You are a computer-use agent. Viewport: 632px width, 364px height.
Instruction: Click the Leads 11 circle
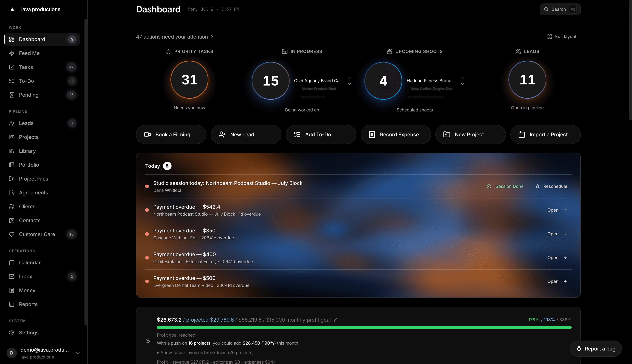pos(527,80)
